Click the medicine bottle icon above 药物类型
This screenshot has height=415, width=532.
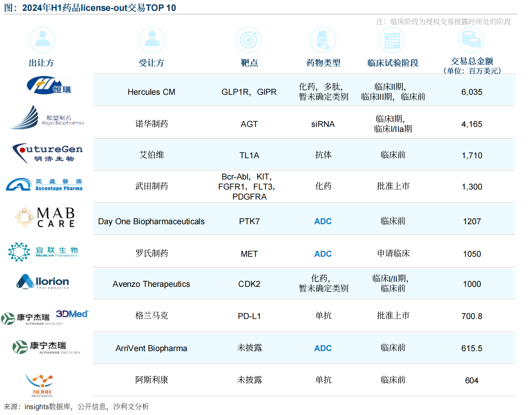(x=323, y=40)
